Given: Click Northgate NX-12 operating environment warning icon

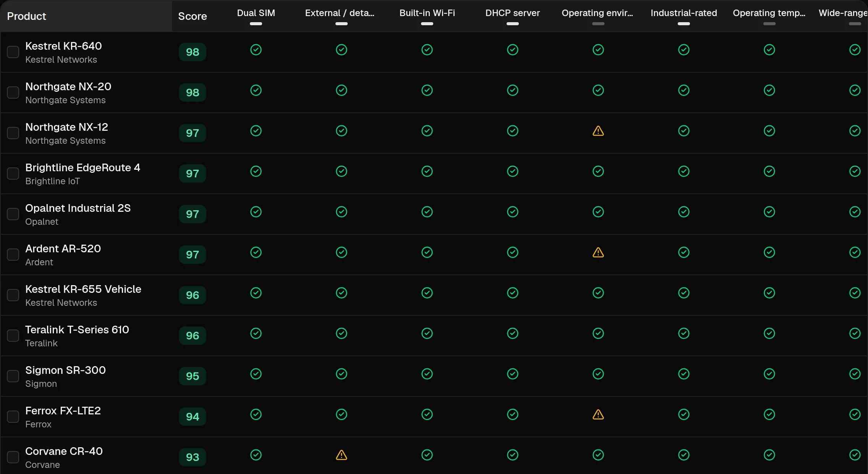Looking at the screenshot, I should [x=598, y=131].
